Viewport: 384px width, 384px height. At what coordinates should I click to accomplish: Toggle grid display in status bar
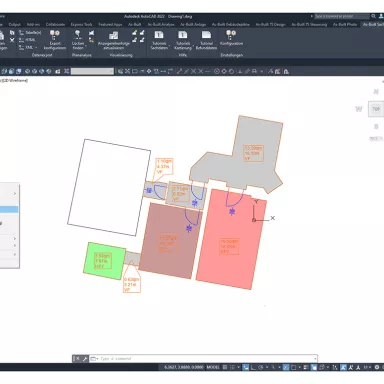tap(225, 367)
